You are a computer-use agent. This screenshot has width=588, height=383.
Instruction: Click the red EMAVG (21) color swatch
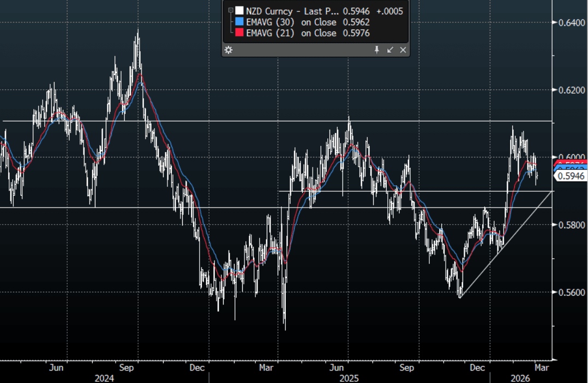click(239, 33)
